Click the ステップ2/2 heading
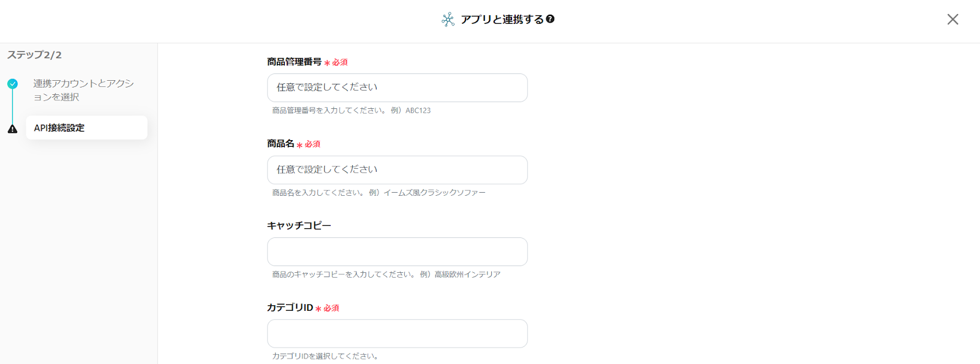980x364 pixels. (x=34, y=55)
